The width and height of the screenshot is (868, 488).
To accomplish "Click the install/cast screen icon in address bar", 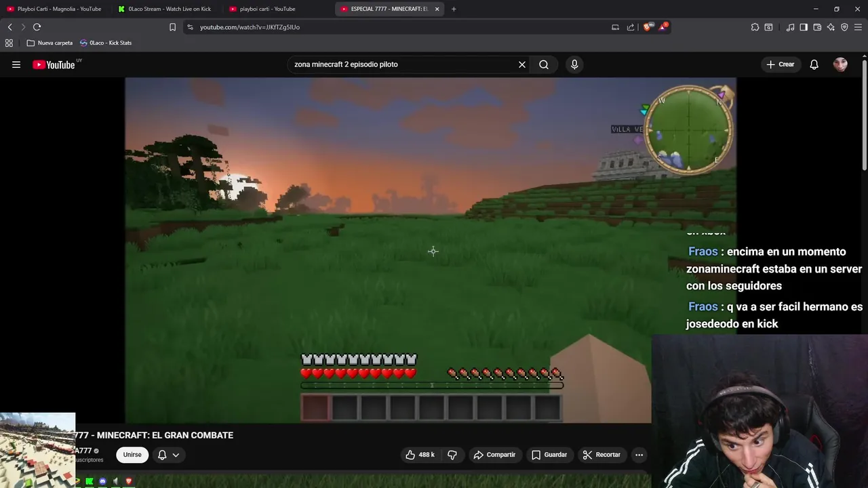I will pos(615,27).
